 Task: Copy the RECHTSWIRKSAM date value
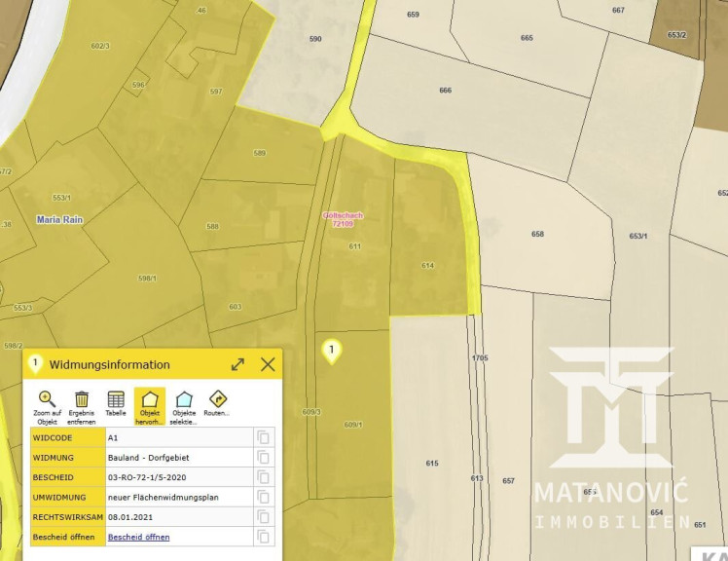[x=263, y=517]
